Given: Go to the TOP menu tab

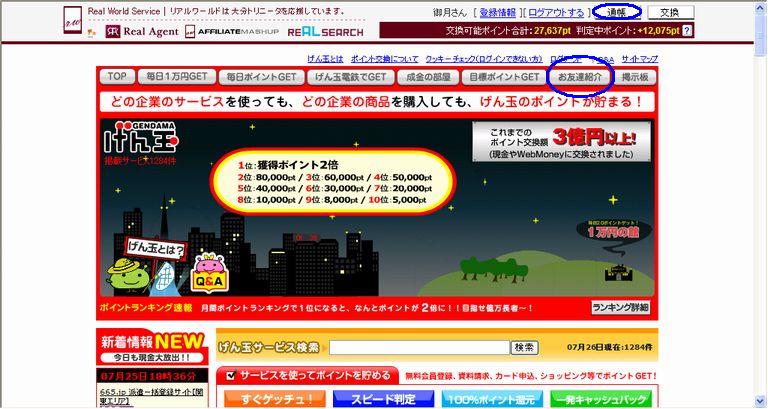Looking at the screenshot, I should click(x=117, y=77).
